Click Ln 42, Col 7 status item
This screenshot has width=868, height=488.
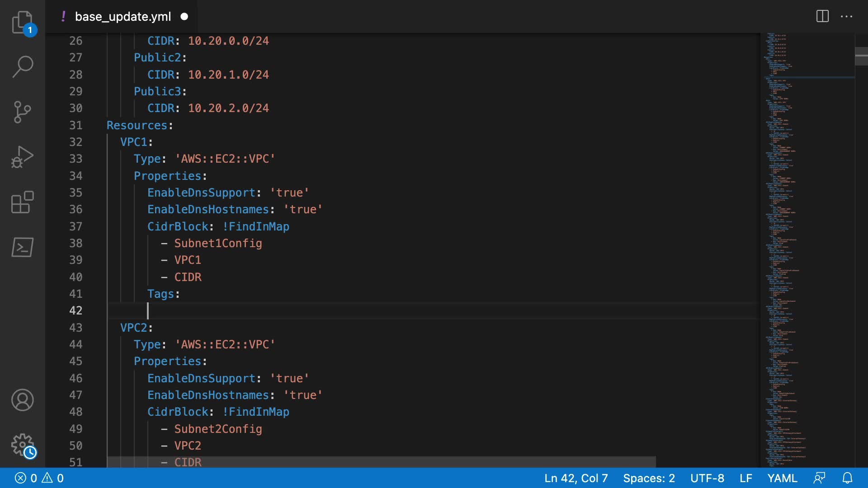pos(576,478)
